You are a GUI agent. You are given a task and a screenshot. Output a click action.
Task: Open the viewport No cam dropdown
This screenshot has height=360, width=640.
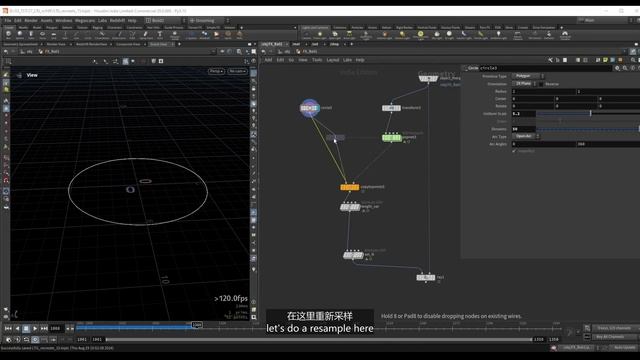click(x=237, y=71)
